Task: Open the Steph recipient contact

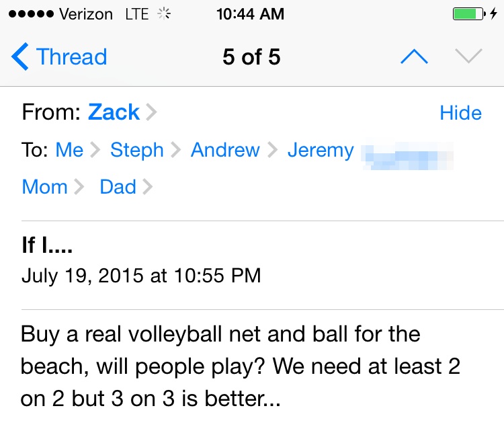Action: click(136, 150)
